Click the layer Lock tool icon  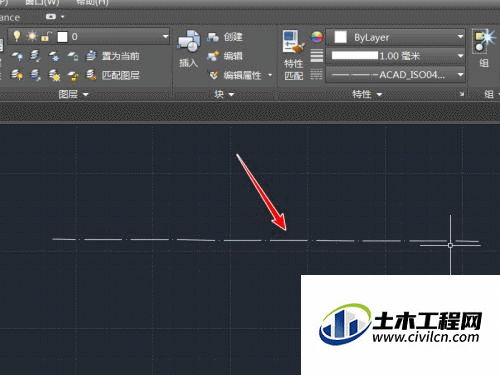tap(73, 56)
